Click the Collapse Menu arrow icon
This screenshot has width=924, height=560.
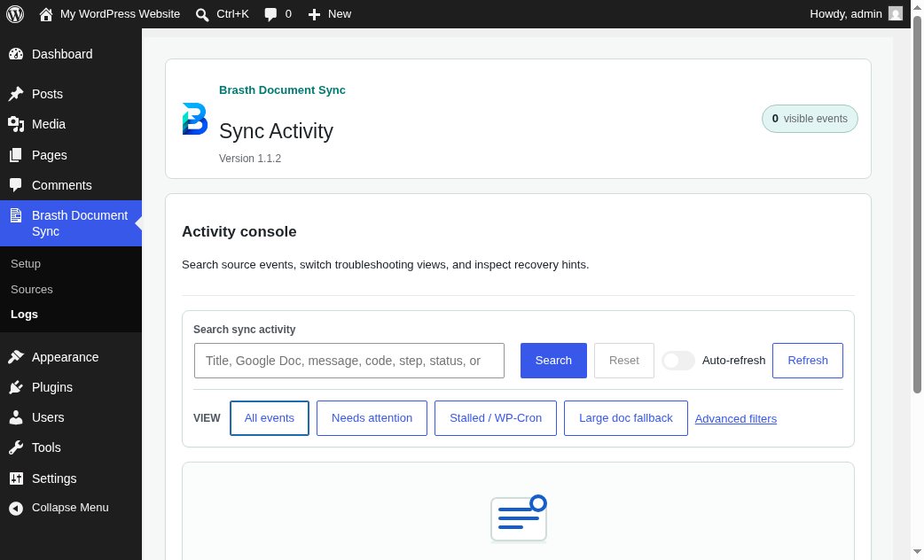tap(16, 508)
